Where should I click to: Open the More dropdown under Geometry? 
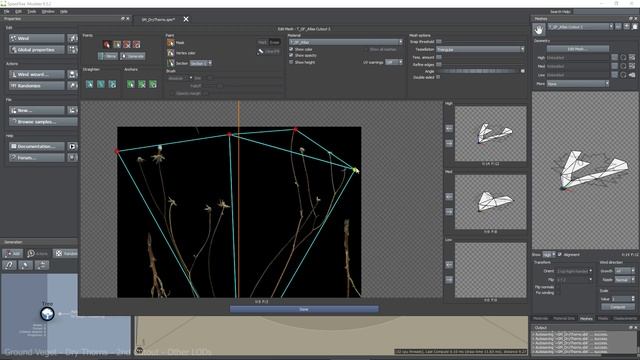(x=578, y=84)
